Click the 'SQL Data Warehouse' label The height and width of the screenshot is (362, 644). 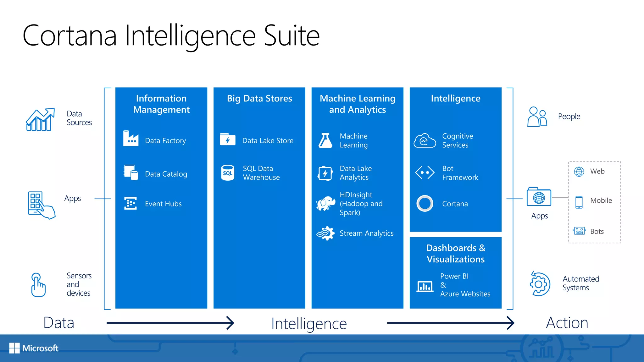pyautogui.click(x=261, y=173)
